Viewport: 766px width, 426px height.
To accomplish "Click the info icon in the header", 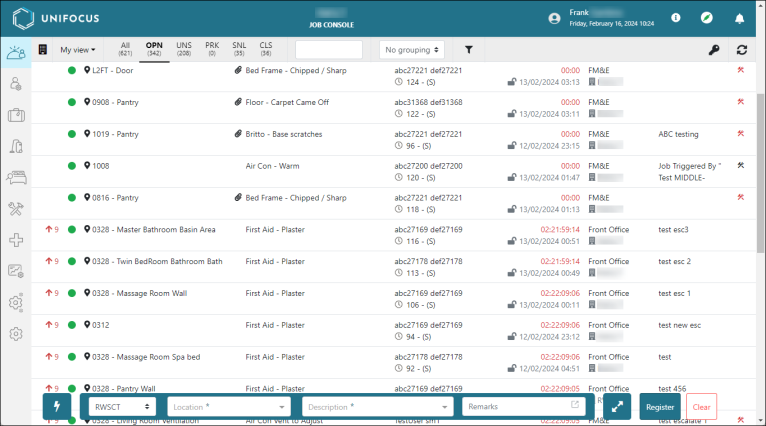I will (x=676, y=18).
